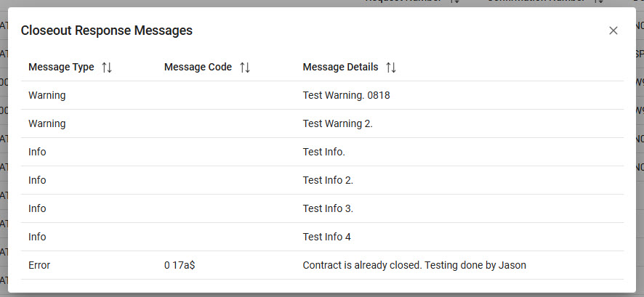Select the Test Info 4 row
Image resolution: width=644 pixels, height=297 pixels.
pyautogui.click(x=326, y=237)
